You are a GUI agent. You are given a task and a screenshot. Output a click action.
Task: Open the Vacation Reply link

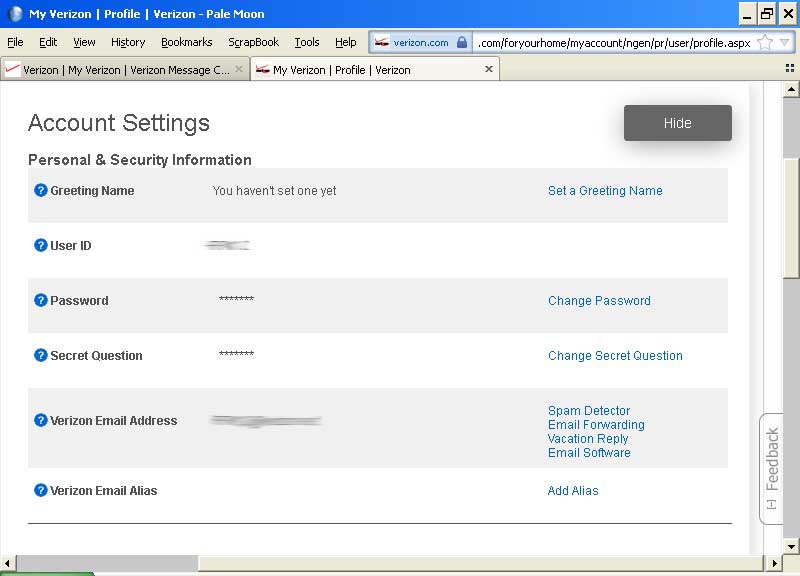pos(588,439)
